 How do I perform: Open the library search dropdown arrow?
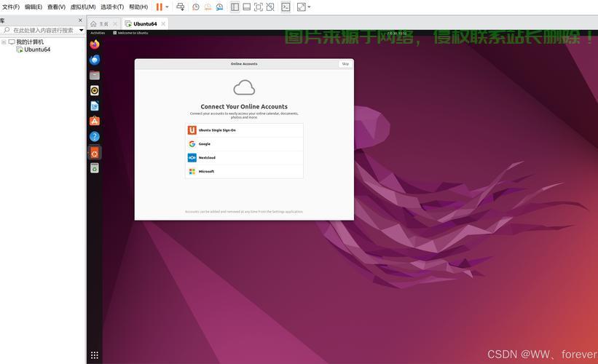pyautogui.click(x=82, y=30)
